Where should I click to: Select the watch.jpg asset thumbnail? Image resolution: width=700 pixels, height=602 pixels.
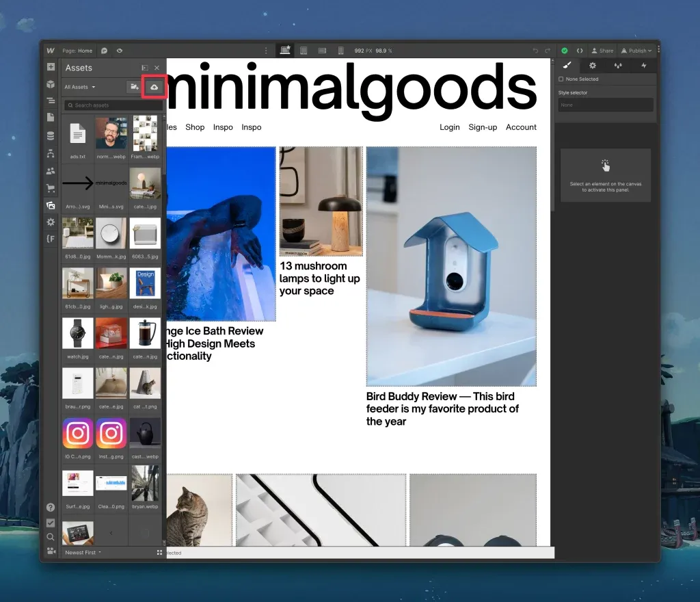coord(78,334)
